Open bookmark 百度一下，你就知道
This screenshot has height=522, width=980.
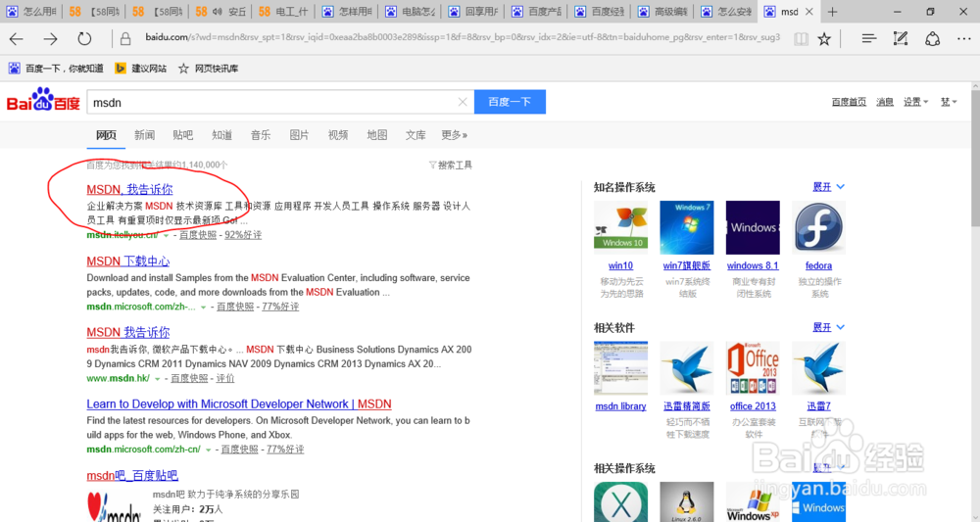(x=56, y=68)
